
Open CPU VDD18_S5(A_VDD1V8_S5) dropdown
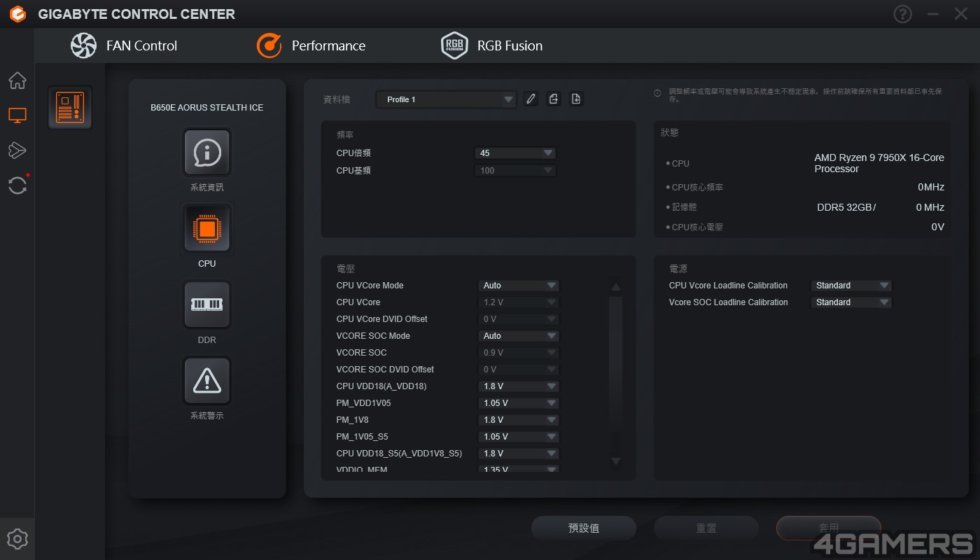click(x=519, y=454)
